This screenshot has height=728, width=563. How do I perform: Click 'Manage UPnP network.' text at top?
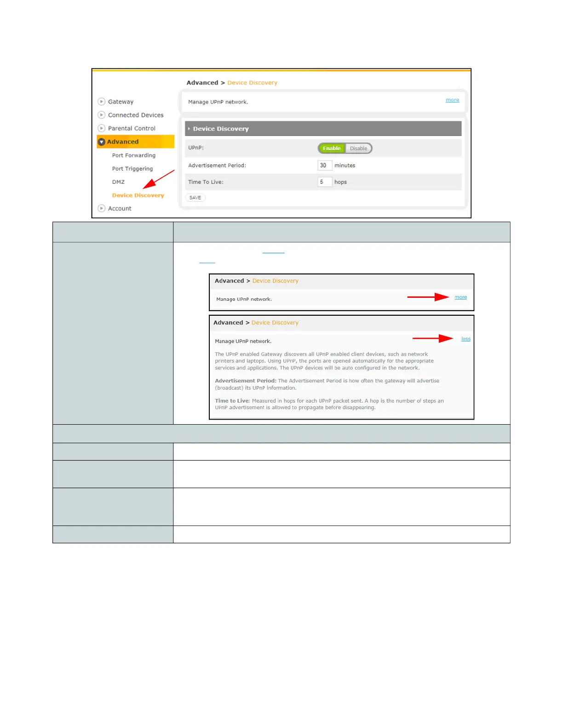tap(218, 102)
